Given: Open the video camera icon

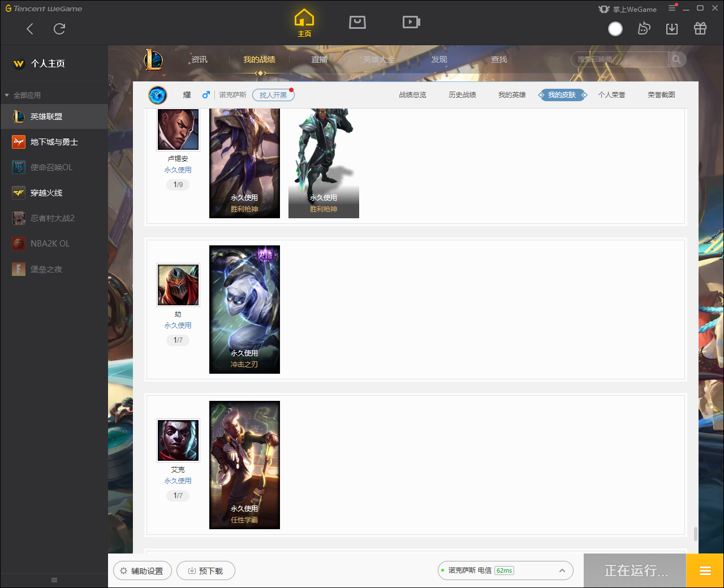Looking at the screenshot, I should click(411, 22).
